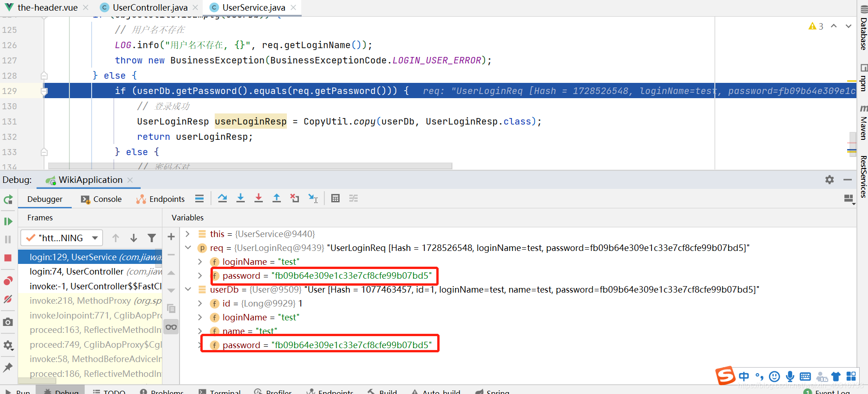868x394 pixels.
Task: Pause the running program
Action: coord(8,239)
